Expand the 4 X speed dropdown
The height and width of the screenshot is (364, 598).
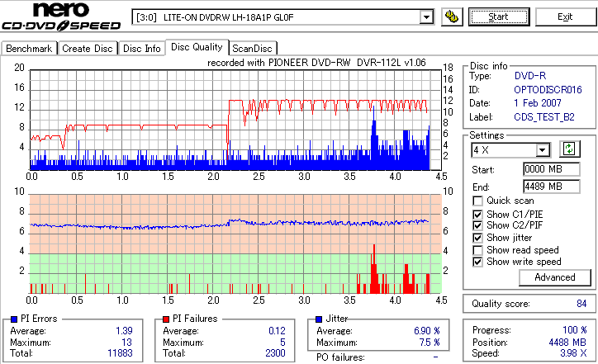[543, 150]
